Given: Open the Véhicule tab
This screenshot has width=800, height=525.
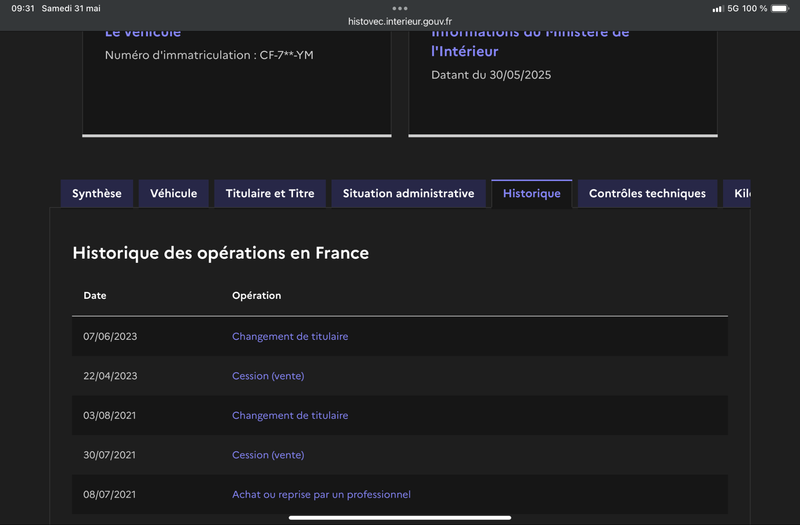Looking at the screenshot, I should [174, 194].
